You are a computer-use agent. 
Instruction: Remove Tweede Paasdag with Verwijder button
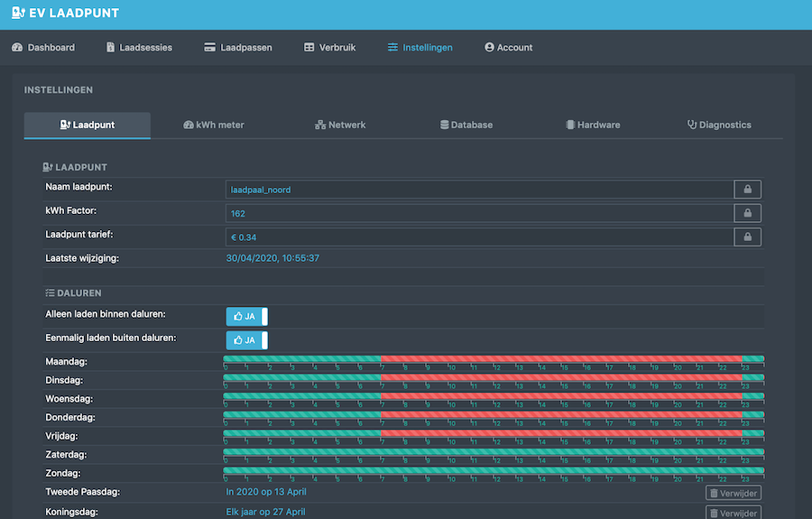(733, 493)
